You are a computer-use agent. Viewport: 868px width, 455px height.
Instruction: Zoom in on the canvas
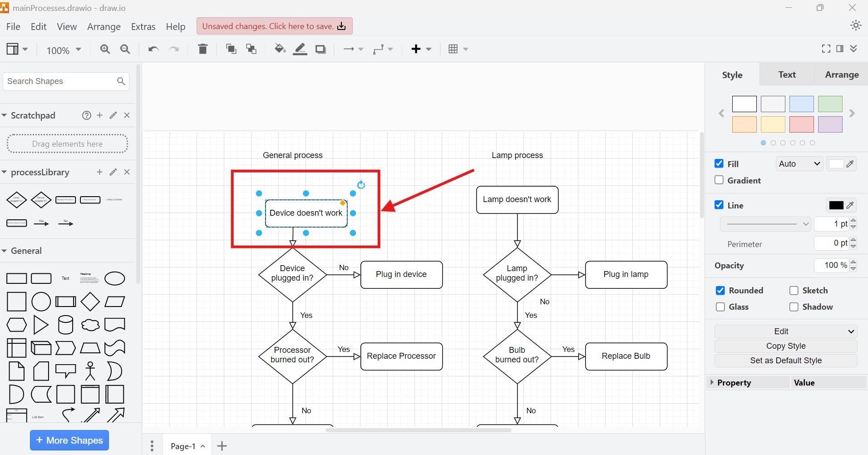point(105,49)
